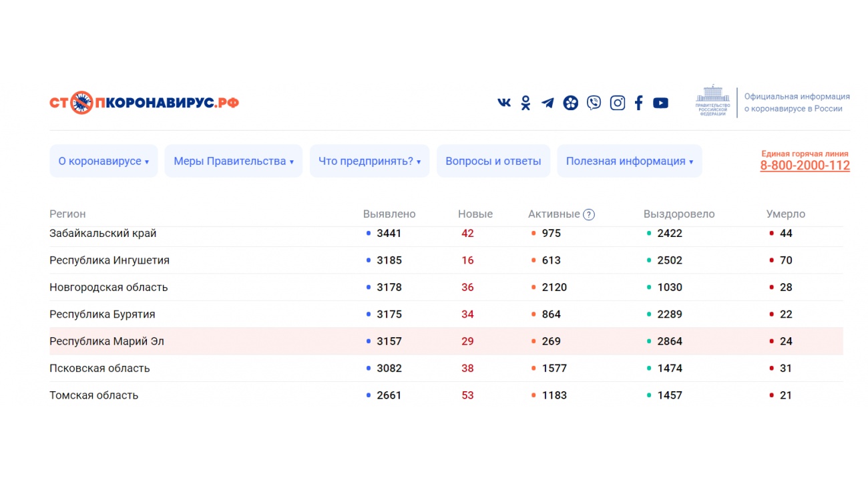The width and height of the screenshot is (868, 490).
Task: Click the question mark next to Активные
Action: [588, 214]
